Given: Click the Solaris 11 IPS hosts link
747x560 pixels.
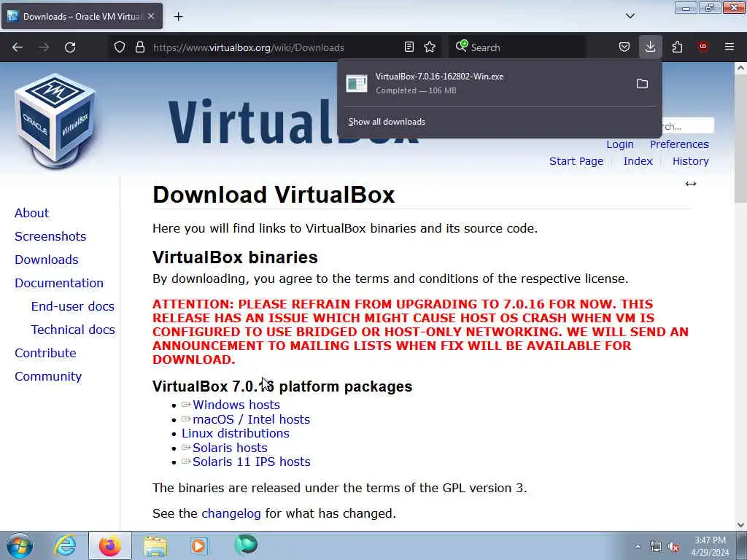Looking at the screenshot, I should [251, 462].
